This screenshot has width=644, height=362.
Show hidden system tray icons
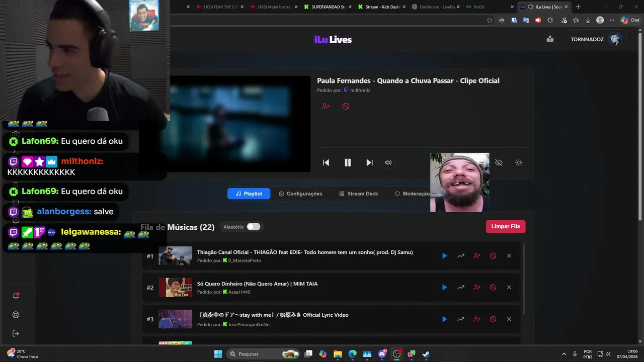(563, 354)
